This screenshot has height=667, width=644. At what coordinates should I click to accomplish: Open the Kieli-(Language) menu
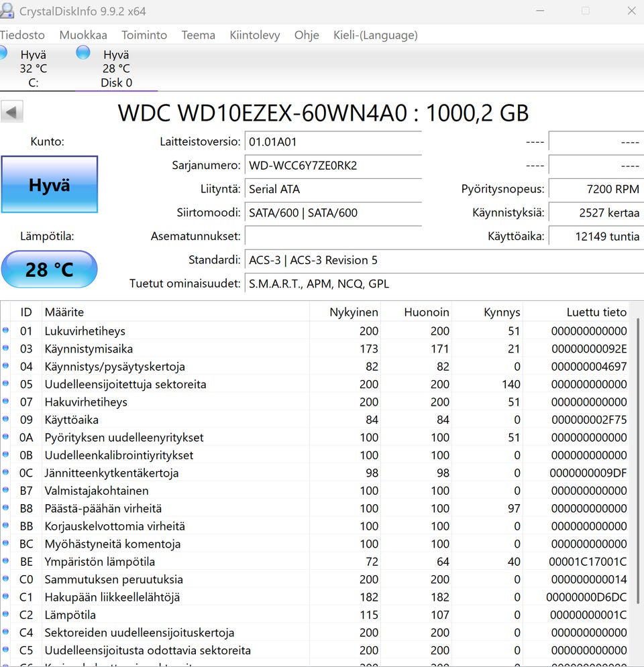376,35
